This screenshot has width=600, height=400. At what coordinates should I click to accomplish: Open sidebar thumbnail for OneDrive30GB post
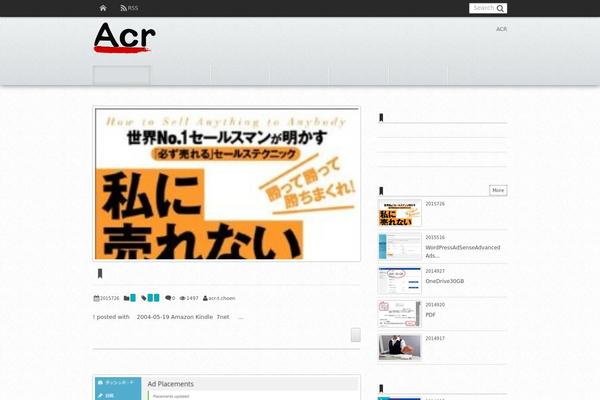pyautogui.click(x=399, y=280)
